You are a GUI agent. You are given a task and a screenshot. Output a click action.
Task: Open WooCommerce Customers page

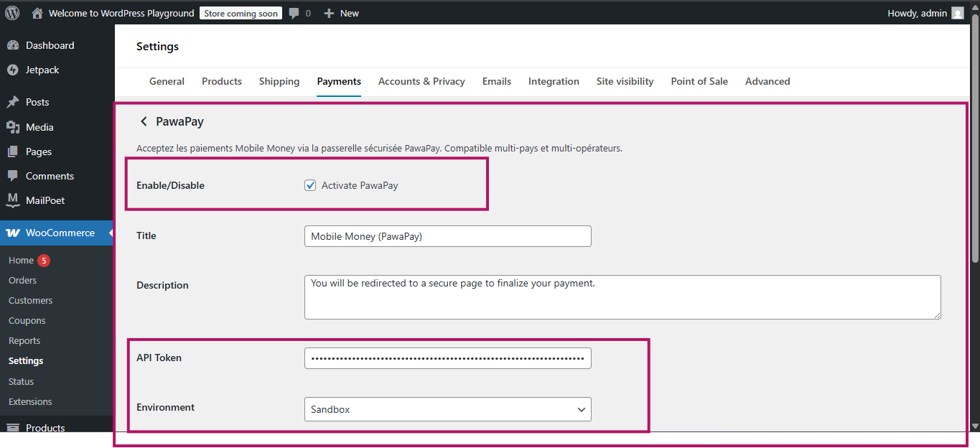pos(30,300)
